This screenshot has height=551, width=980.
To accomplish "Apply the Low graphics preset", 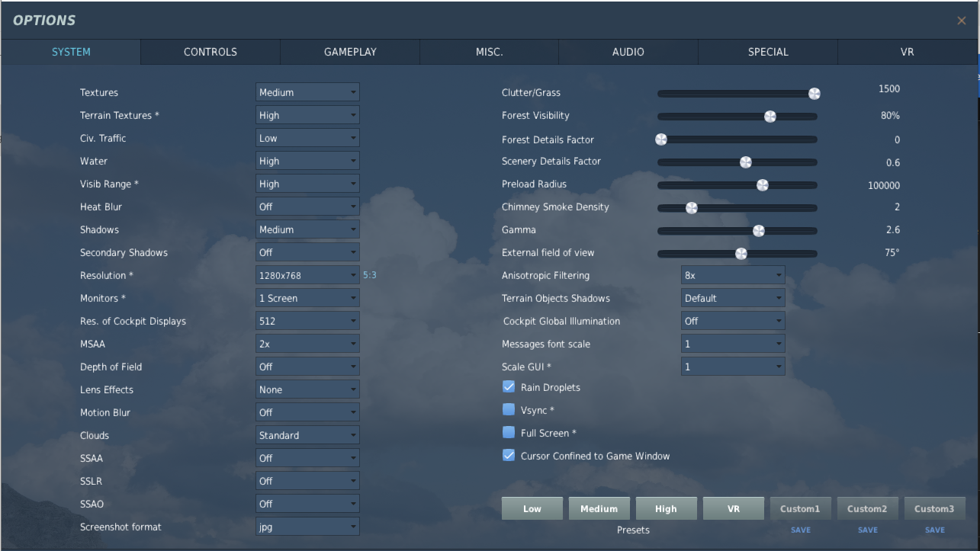I will [x=532, y=508].
